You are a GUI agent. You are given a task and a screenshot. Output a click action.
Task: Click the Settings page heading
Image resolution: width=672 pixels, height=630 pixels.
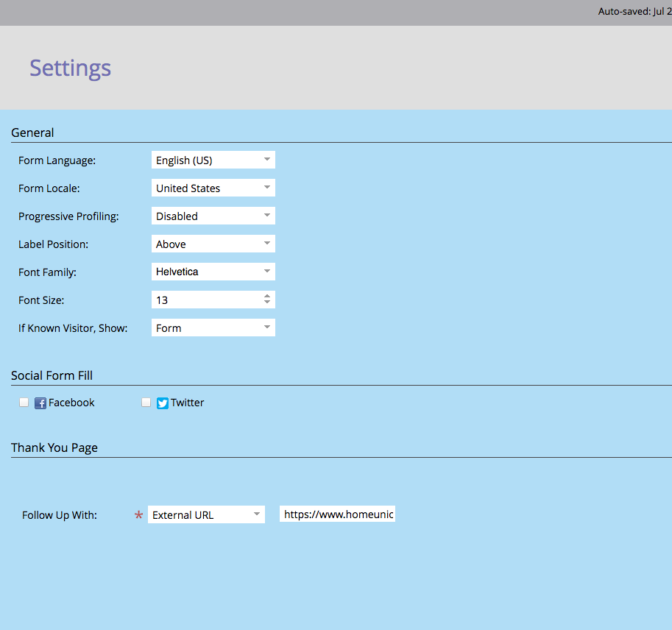point(70,68)
